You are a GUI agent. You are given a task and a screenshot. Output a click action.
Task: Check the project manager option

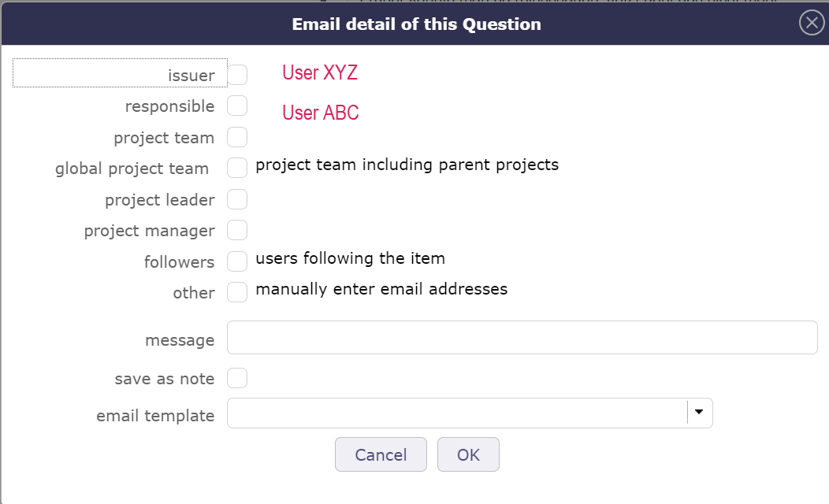pyautogui.click(x=237, y=230)
